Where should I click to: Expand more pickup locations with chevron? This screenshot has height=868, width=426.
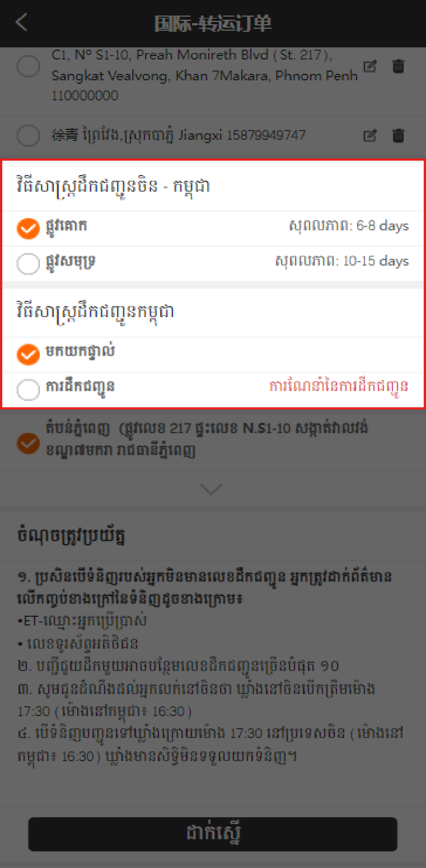point(211,489)
